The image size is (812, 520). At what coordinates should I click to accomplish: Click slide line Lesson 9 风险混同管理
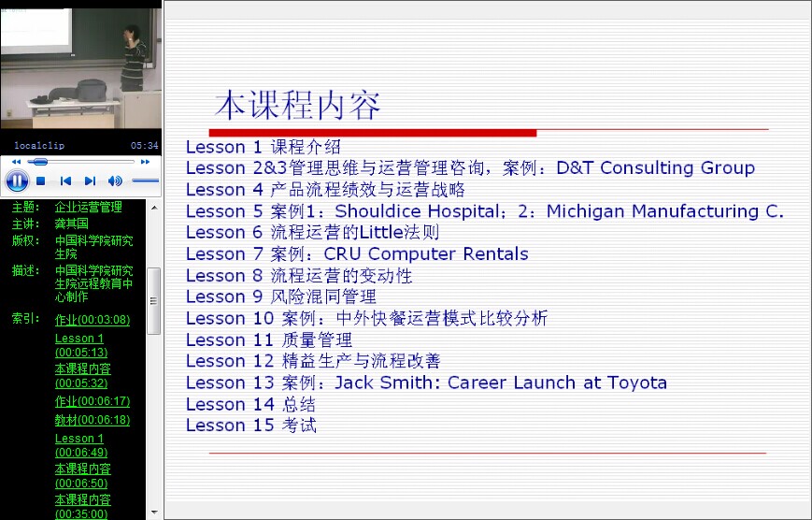click(x=281, y=296)
